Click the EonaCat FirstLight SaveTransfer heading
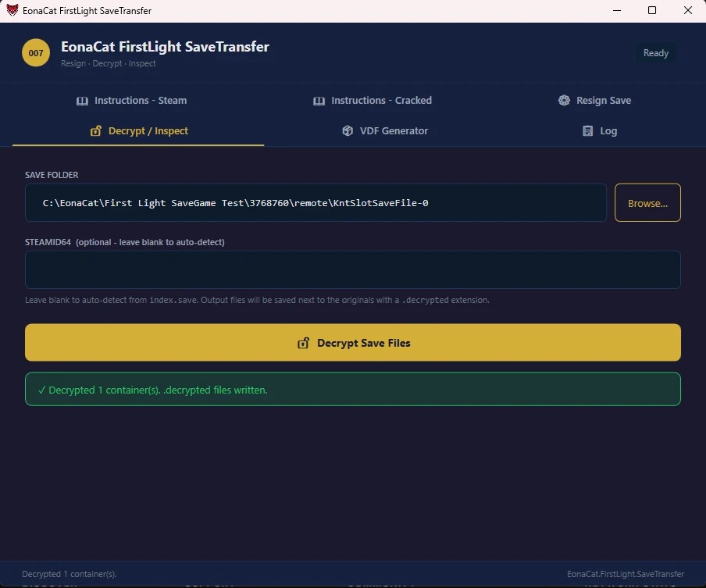This screenshot has width=706, height=588. point(166,47)
